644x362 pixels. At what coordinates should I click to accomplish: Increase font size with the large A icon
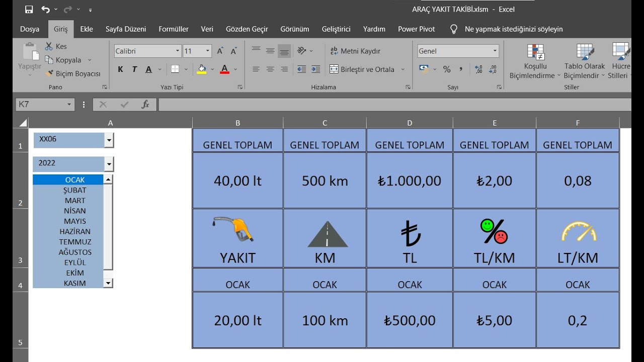pyautogui.click(x=220, y=51)
